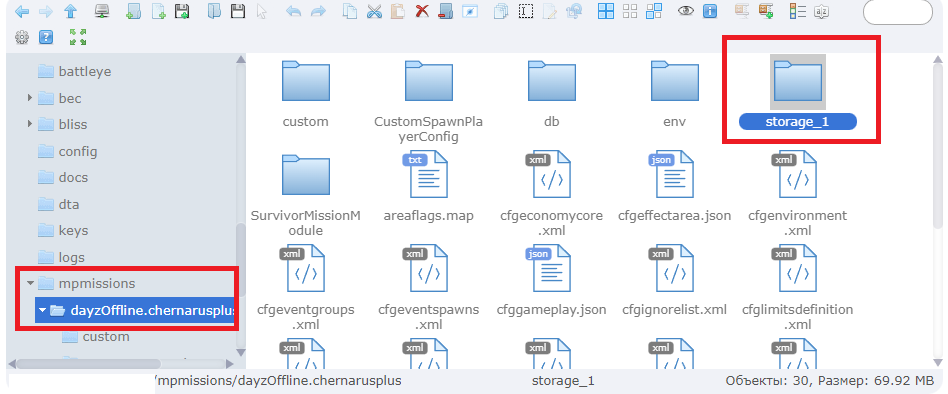The width and height of the screenshot is (948, 394).
Task: Hide the selected item with the hide icon
Action: coord(470,11)
